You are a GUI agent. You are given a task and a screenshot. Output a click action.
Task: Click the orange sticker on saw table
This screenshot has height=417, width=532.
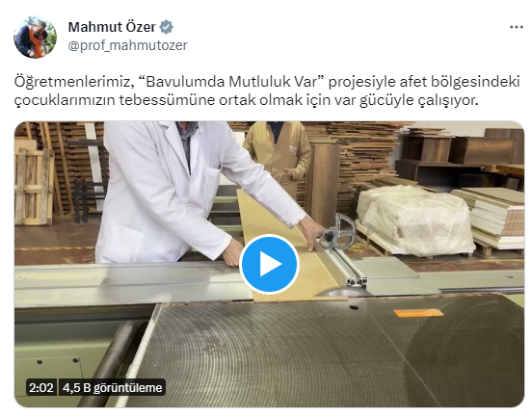coord(418,313)
